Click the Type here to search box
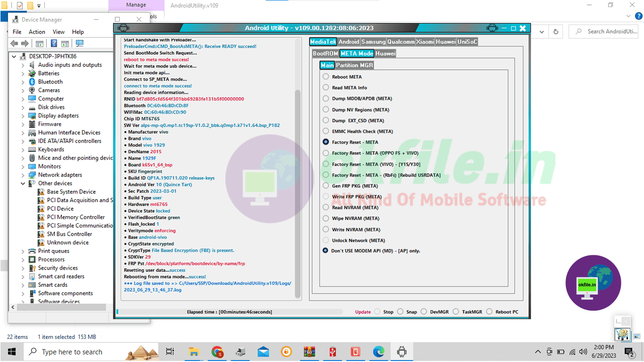This screenshot has height=362, width=644. [x=92, y=351]
